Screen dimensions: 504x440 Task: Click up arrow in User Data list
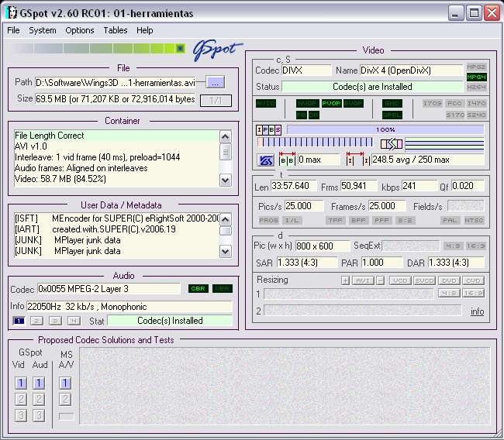point(226,220)
